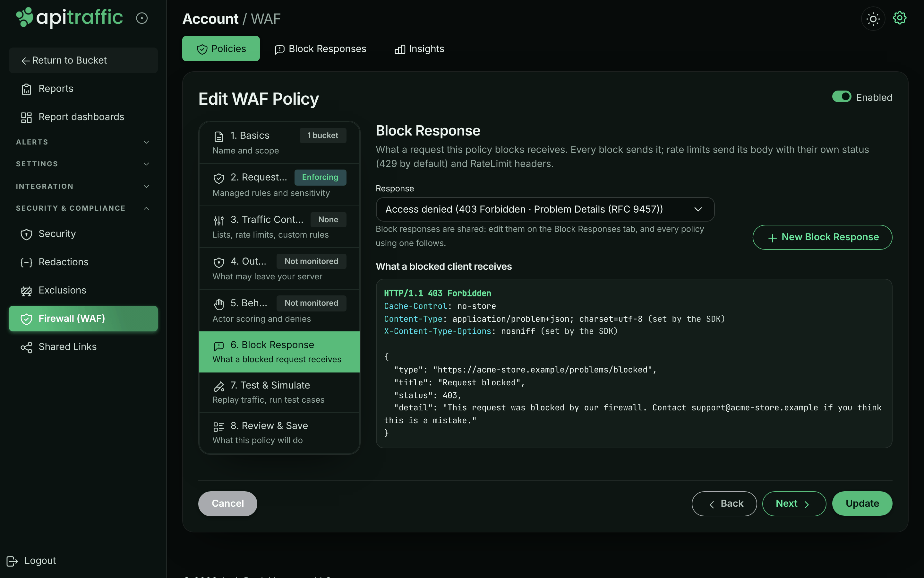Open Reports in the sidebar

(x=83, y=89)
